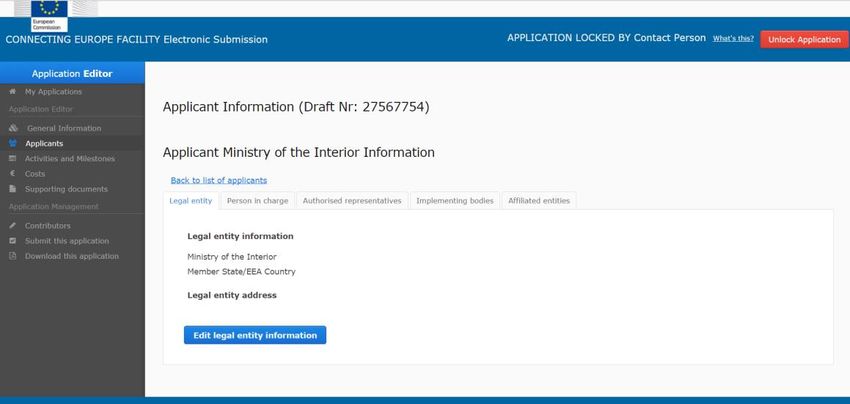Click the Download this application icon
Screen dimensions: 850x404
pyautogui.click(x=12, y=256)
